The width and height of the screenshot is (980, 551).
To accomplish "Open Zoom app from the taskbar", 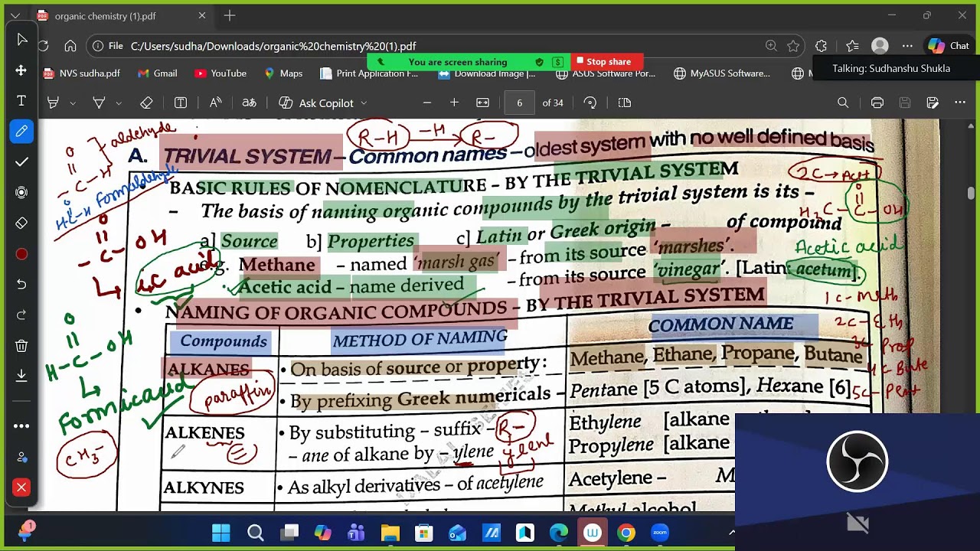I will 660,533.
